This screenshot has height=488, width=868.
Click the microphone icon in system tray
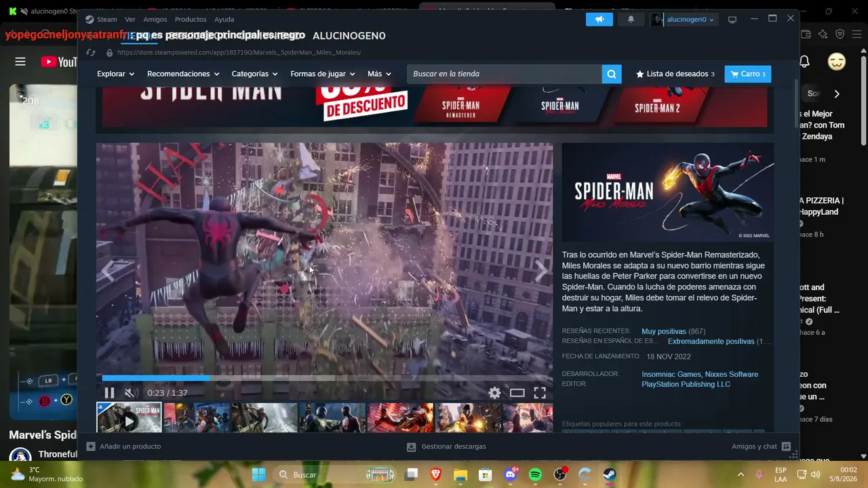pyautogui.click(x=759, y=474)
